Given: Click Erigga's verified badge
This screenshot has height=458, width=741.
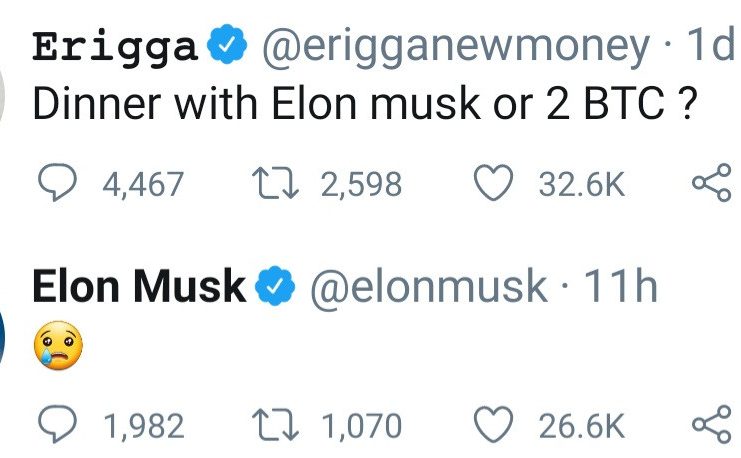Looking at the screenshot, I should point(228,46).
